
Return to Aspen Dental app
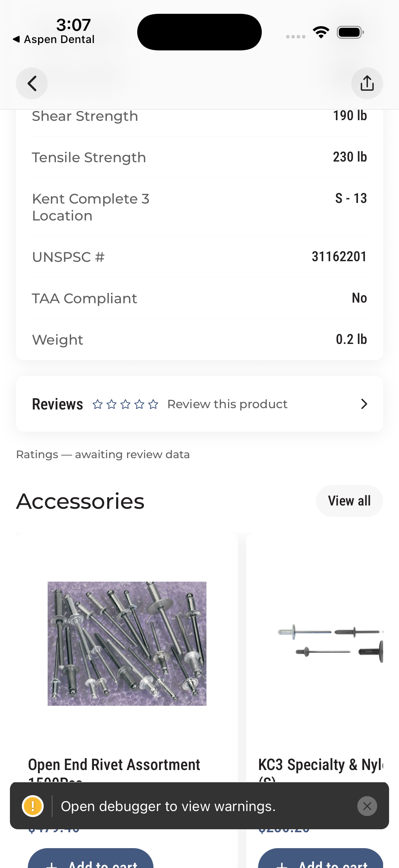54,39
